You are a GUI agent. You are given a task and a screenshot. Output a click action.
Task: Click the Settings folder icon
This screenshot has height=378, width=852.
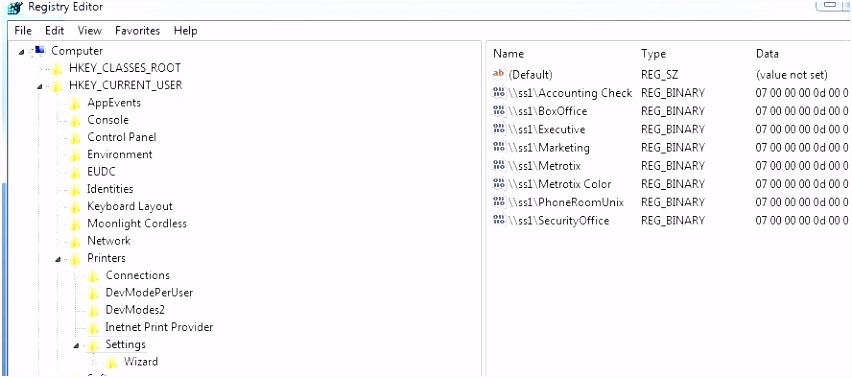[93, 345]
